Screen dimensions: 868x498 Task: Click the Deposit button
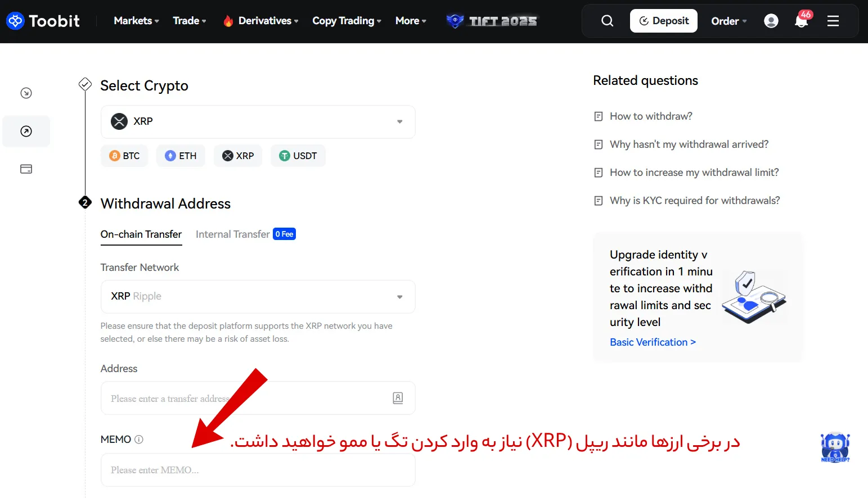(x=664, y=21)
